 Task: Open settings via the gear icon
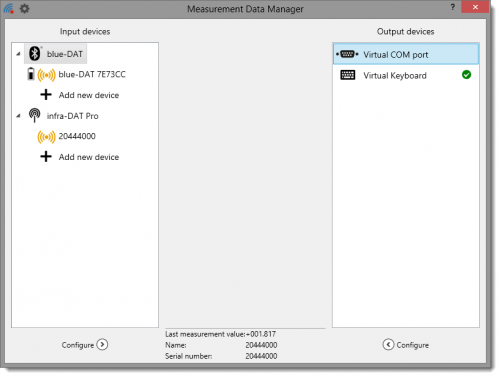point(24,8)
